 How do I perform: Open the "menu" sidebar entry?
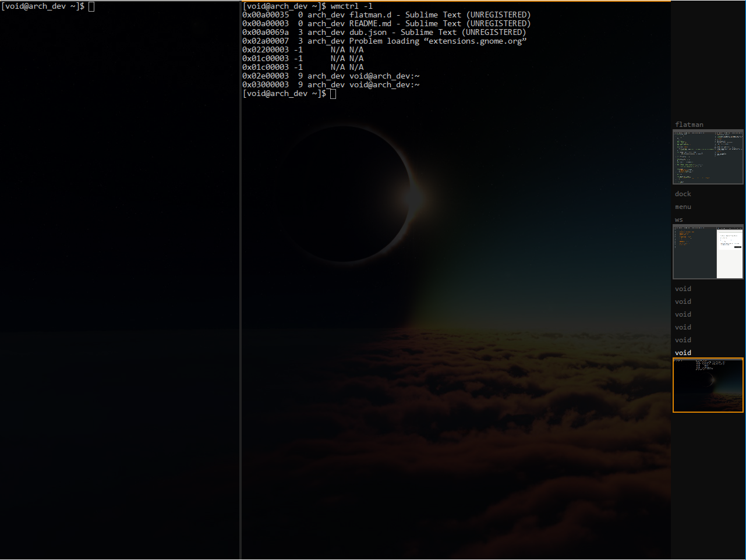pos(683,206)
